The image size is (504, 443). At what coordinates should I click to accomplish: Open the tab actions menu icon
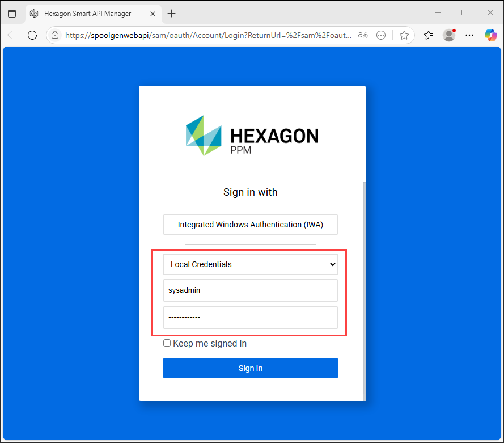pos(12,14)
